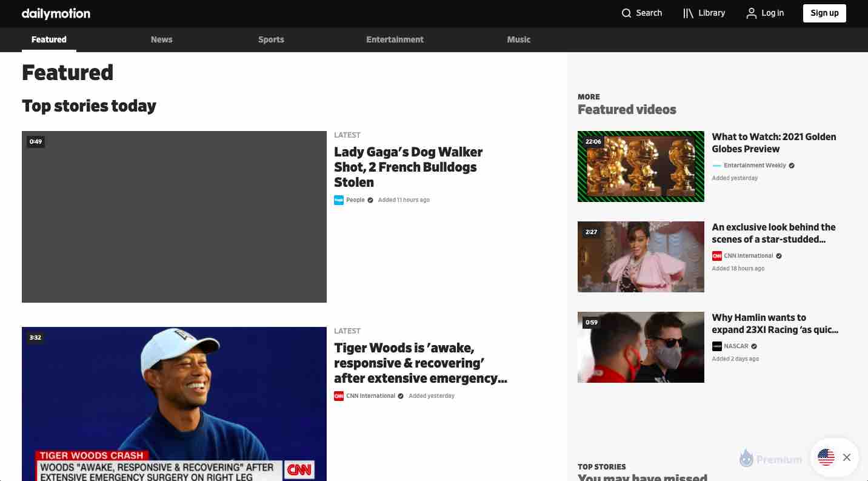Click the US flag region icon

pos(826,457)
